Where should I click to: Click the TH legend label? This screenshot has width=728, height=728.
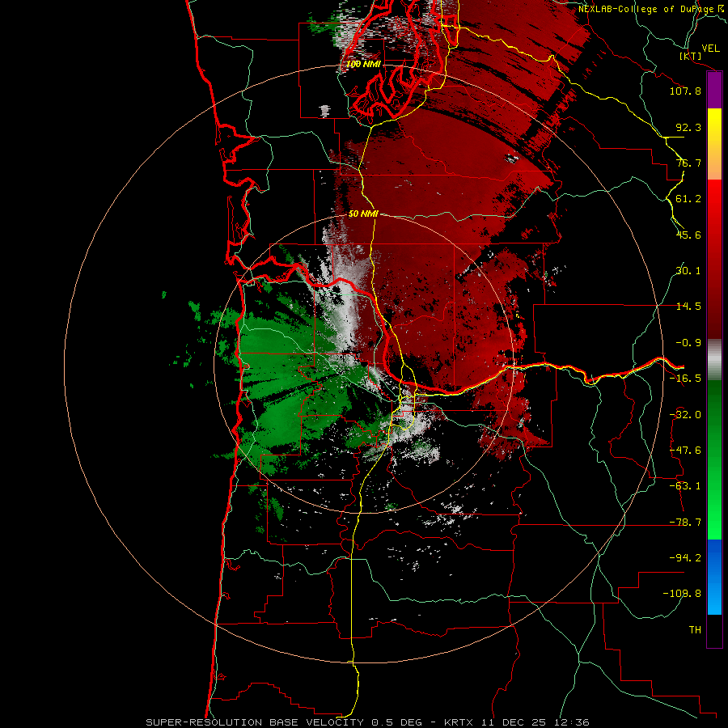tap(695, 629)
